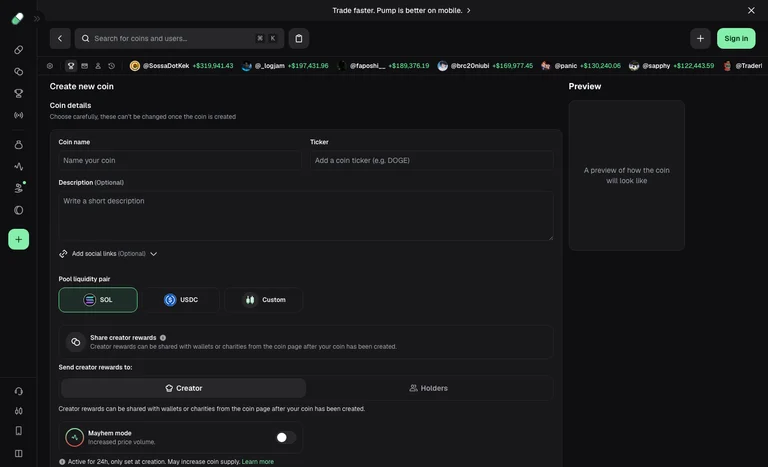Choose Holders rewards tab
The image size is (768, 467).
(x=429, y=388)
